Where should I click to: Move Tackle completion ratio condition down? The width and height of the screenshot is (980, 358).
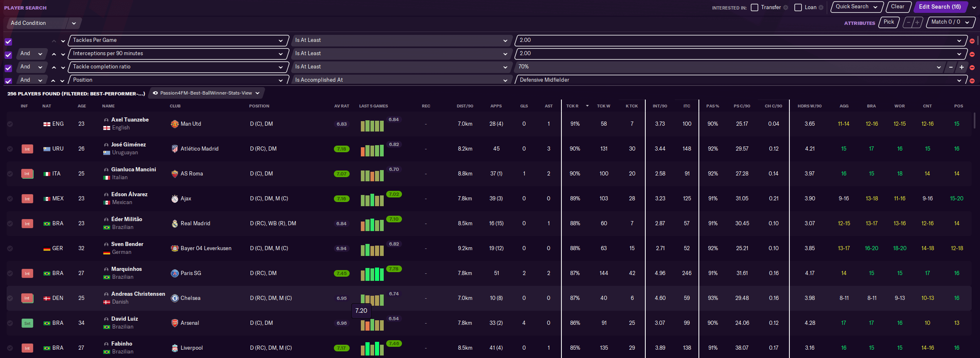(63, 68)
